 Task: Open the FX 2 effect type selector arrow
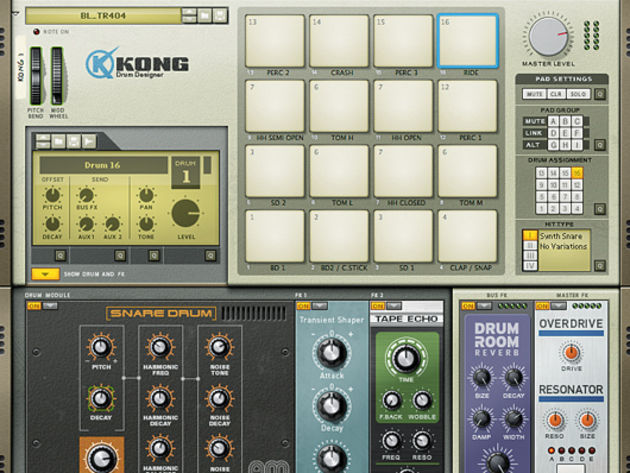394,306
